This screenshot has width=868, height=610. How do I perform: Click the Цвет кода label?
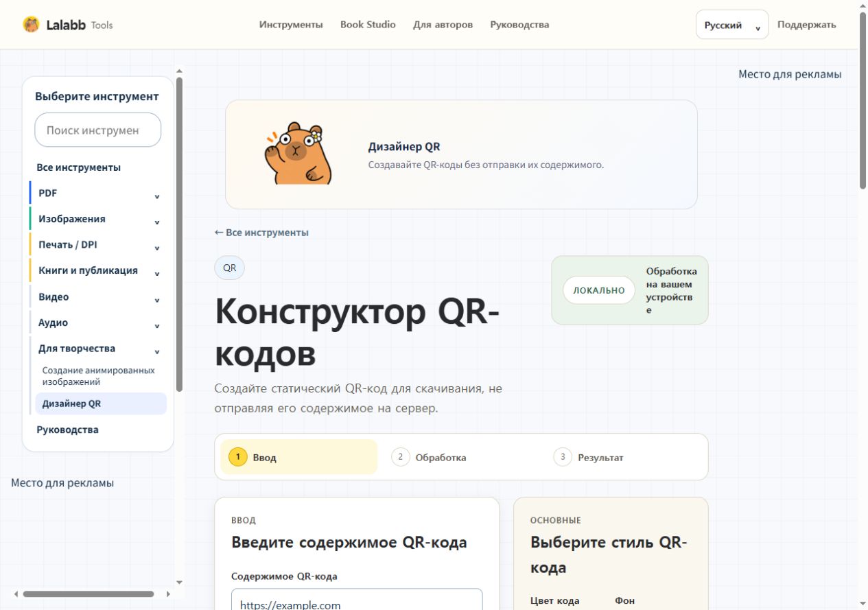(x=555, y=601)
